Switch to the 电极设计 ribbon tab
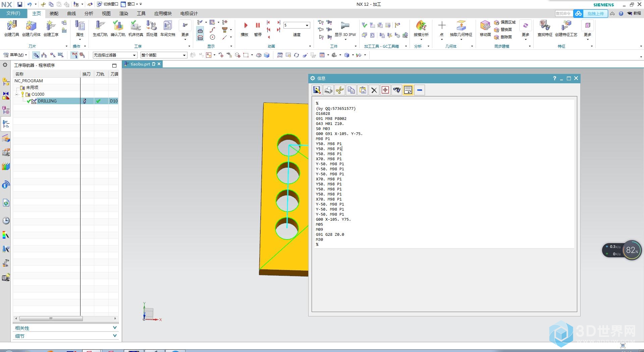 click(x=189, y=13)
